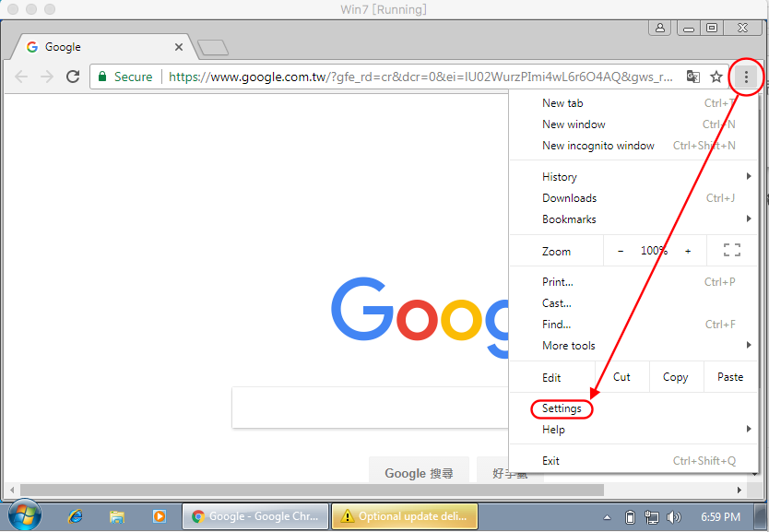Enter fullscreen mode from Zoom row
769x532 pixels.
(732, 250)
